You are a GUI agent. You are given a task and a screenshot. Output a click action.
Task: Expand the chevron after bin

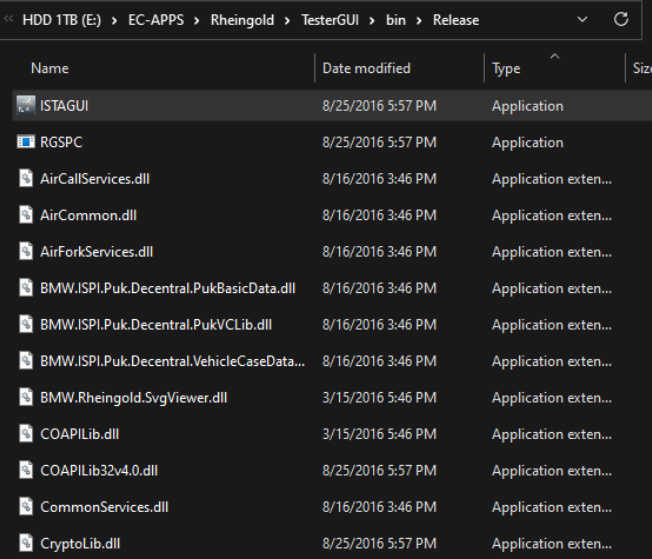[419, 20]
